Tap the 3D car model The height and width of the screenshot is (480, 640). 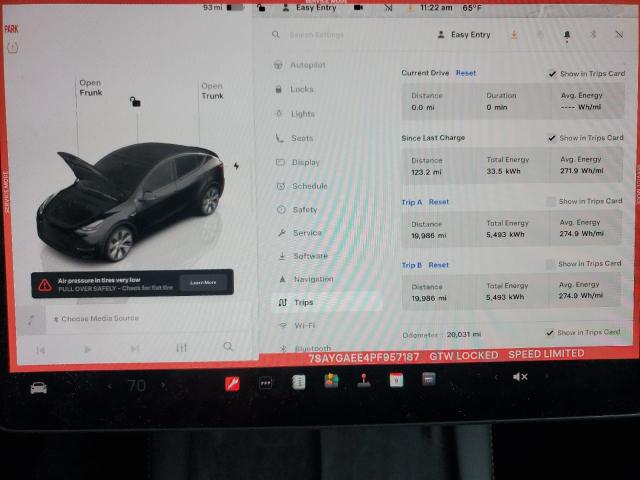(x=131, y=201)
